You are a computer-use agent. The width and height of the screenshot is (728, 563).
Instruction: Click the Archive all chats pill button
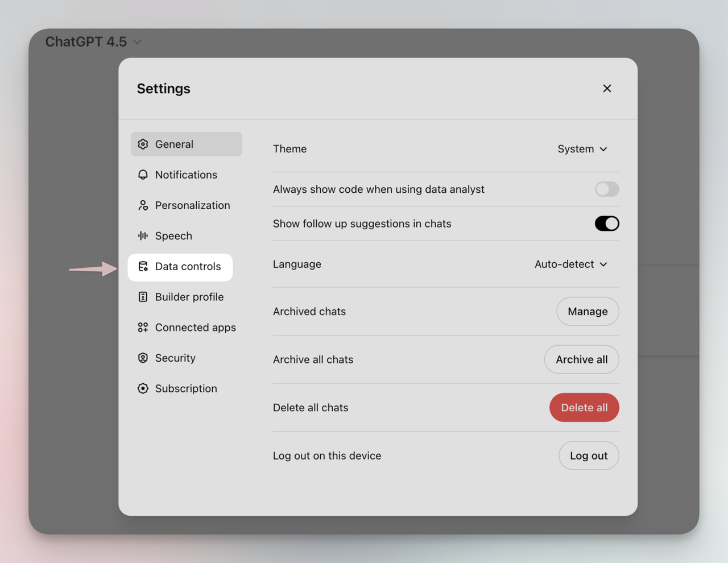click(581, 359)
